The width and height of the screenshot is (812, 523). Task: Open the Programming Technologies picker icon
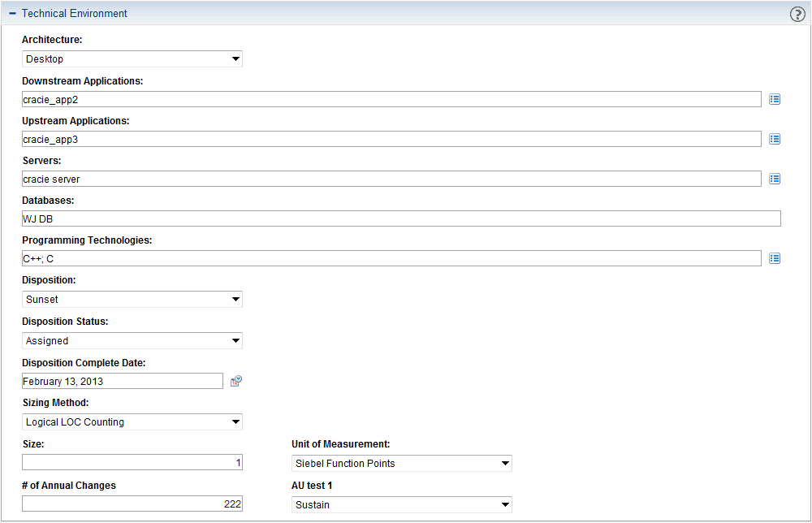click(x=775, y=258)
